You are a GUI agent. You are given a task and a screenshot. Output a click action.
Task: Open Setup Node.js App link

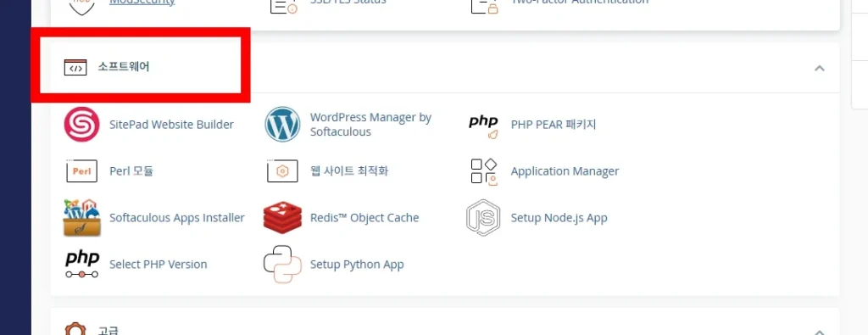(x=559, y=218)
